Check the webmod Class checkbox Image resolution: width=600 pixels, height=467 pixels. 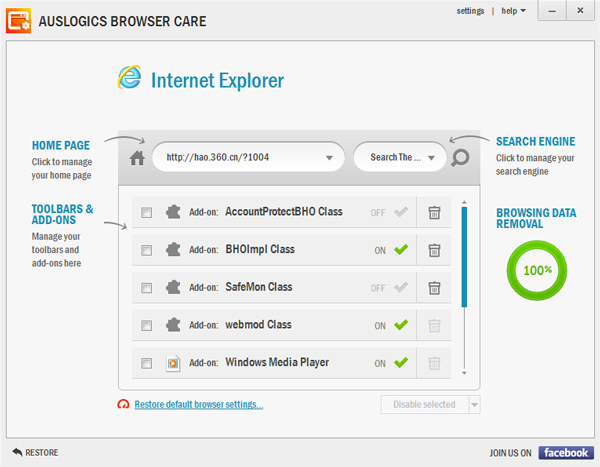(x=146, y=326)
